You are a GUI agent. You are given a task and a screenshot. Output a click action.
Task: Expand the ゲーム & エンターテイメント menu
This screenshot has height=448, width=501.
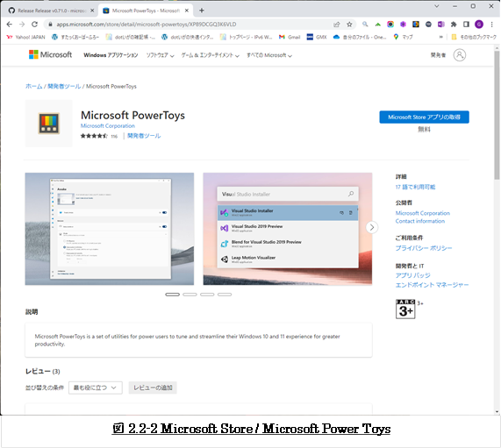pos(211,55)
